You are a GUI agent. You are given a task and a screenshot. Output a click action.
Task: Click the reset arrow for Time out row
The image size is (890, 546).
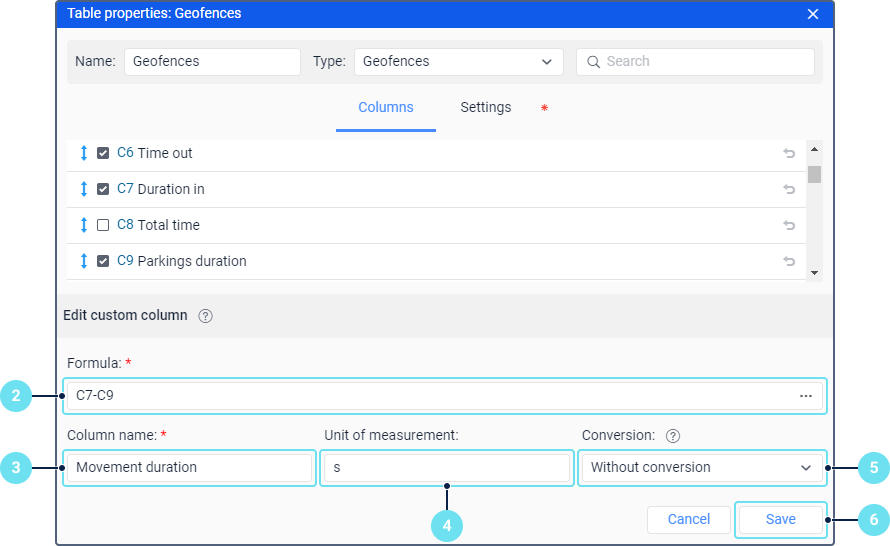pos(789,153)
